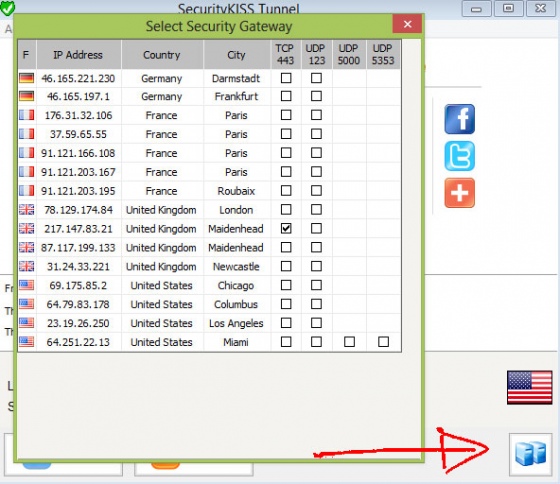This screenshot has height=484, width=560.
Task: Check UDP 123 for London gateway
Action: pos(316,210)
